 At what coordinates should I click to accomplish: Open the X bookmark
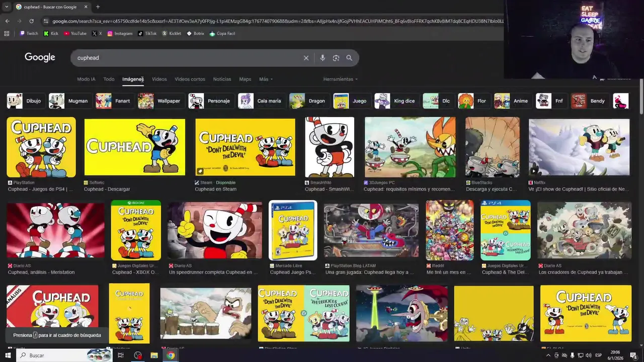[97, 34]
